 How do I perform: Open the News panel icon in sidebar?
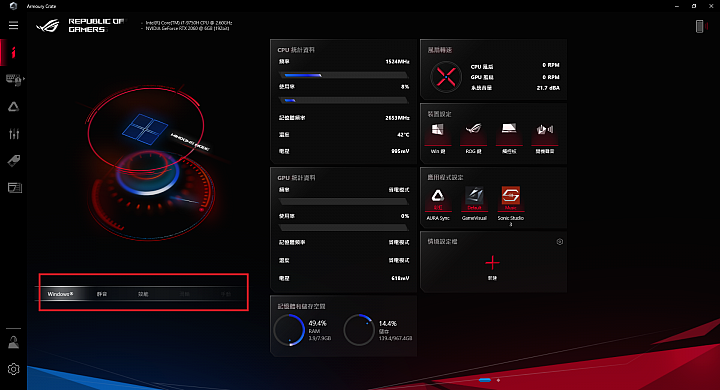point(14,187)
